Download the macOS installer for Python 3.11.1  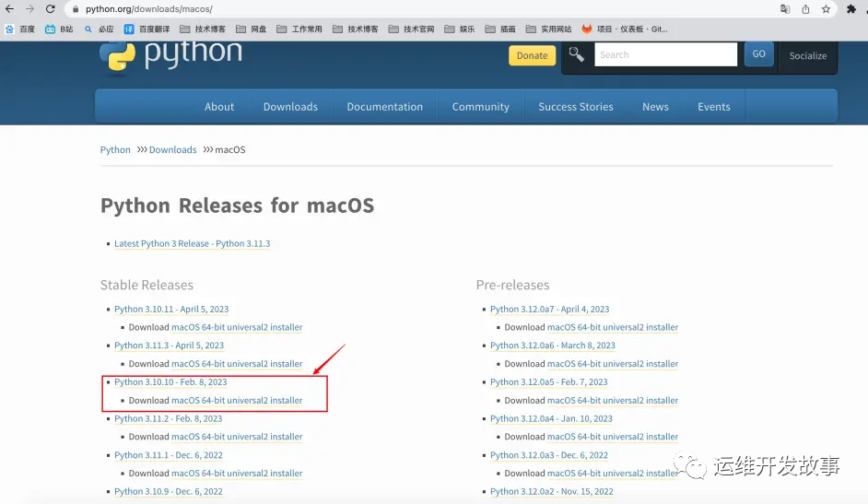coord(237,473)
